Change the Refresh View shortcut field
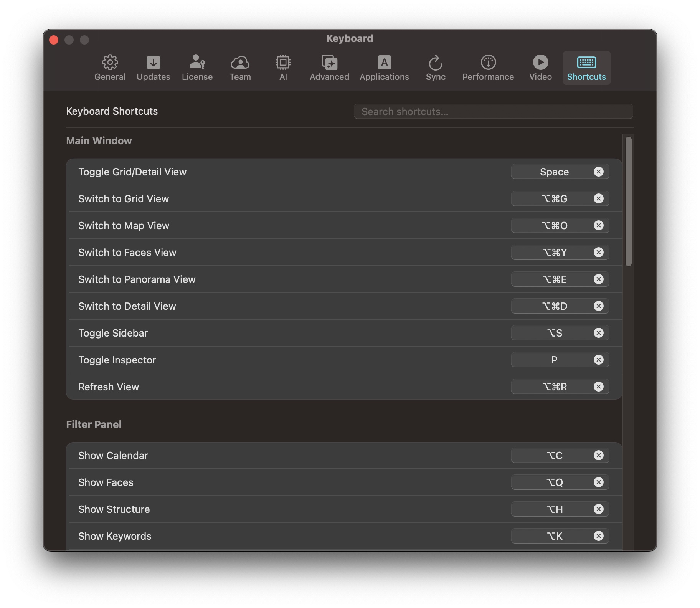The height and width of the screenshot is (608, 700). 554,387
